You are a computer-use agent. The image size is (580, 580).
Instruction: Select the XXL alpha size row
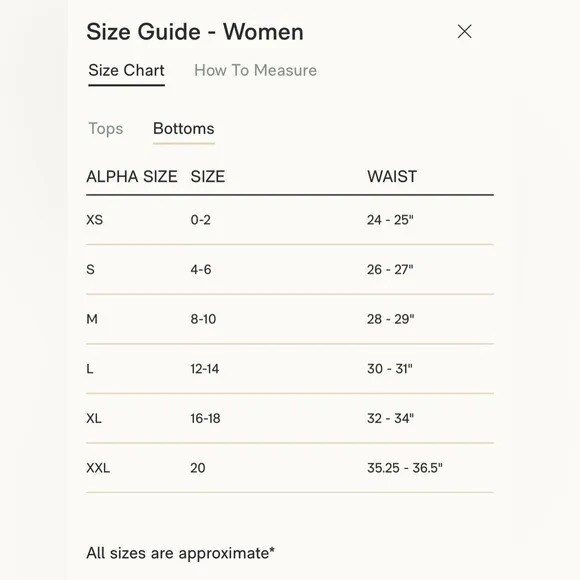tap(290, 468)
